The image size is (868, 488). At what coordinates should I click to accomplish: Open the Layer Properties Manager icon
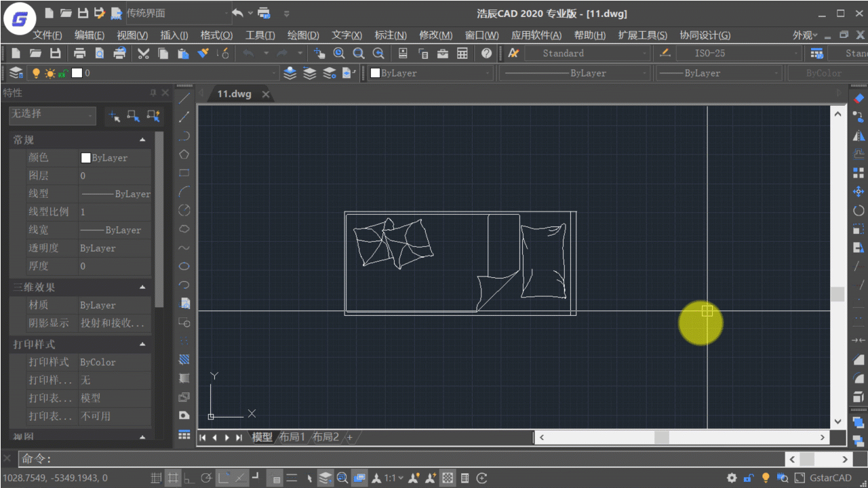click(16, 73)
